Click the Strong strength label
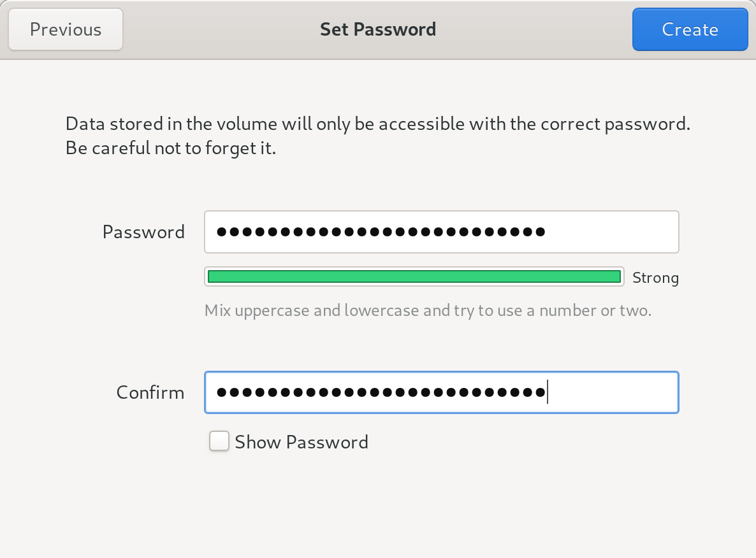This screenshot has height=558, width=756. [655, 277]
